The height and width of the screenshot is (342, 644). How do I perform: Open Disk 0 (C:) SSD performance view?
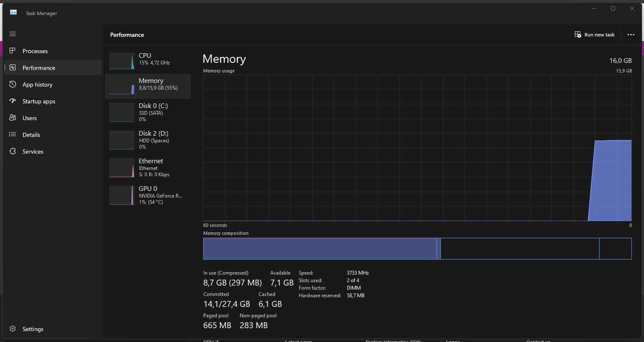tap(148, 113)
